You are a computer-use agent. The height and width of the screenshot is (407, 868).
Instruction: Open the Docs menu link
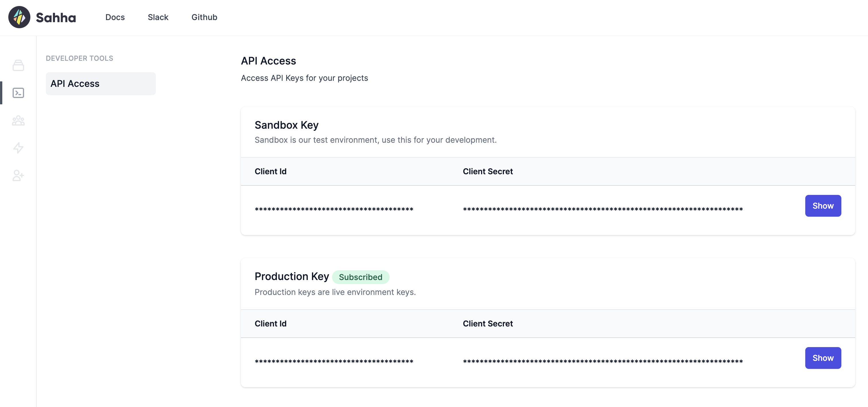point(115,17)
